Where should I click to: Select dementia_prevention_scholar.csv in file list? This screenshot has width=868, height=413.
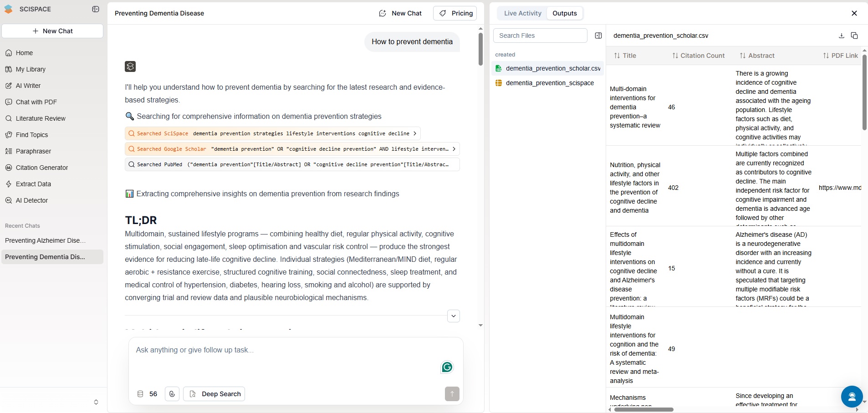tap(548, 68)
